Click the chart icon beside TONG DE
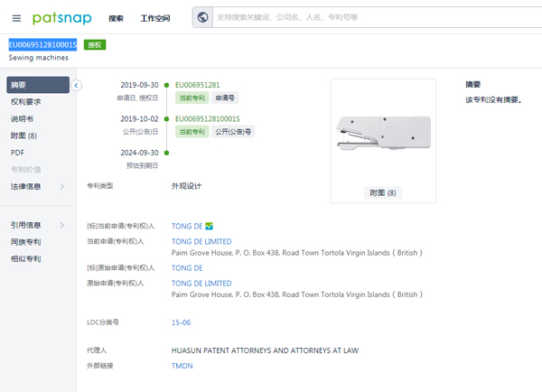 pyautogui.click(x=210, y=226)
